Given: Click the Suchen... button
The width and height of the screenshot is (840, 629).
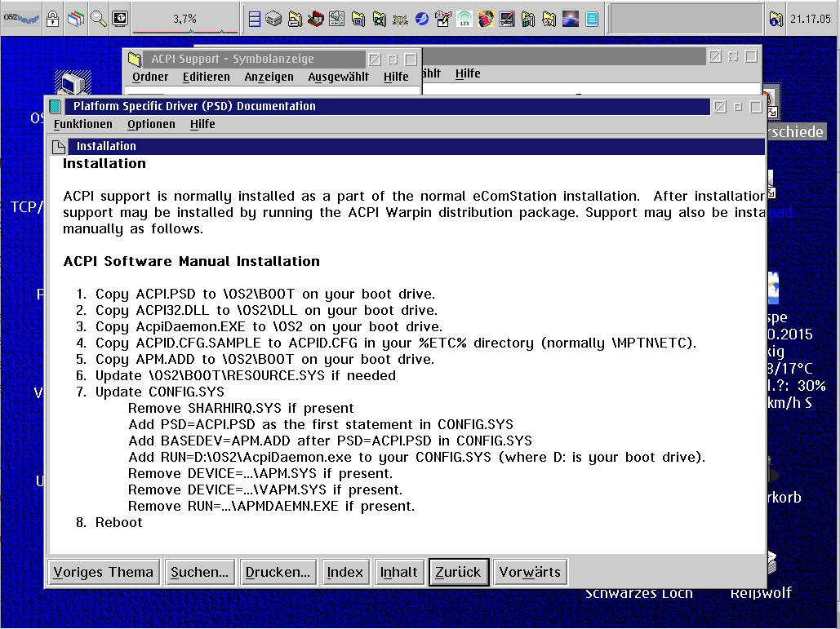Looking at the screenshot, I should (200, 572).
